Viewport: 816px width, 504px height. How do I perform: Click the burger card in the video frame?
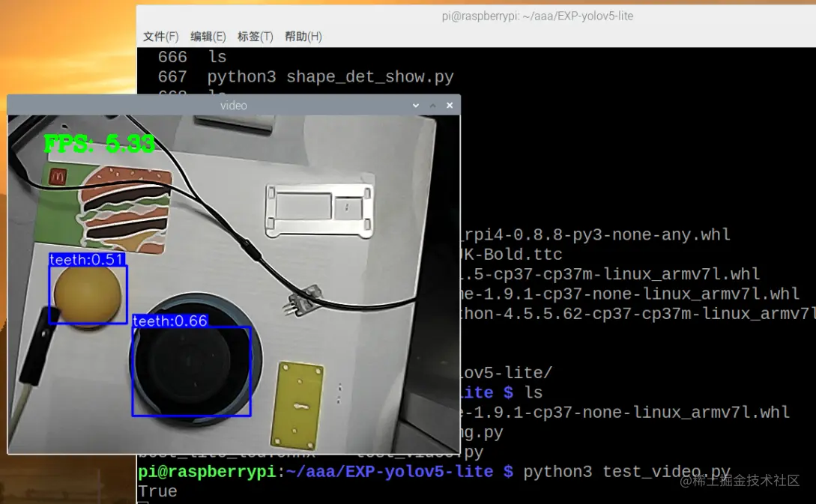coord(104,209)
